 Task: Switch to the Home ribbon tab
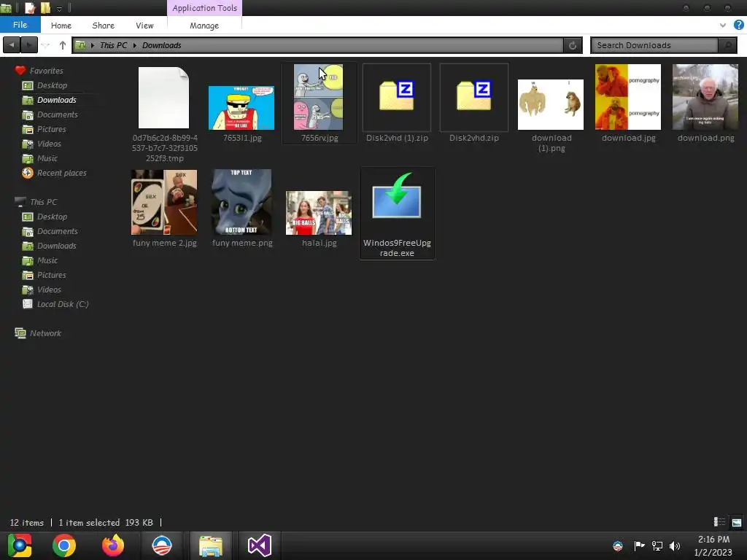61,26
